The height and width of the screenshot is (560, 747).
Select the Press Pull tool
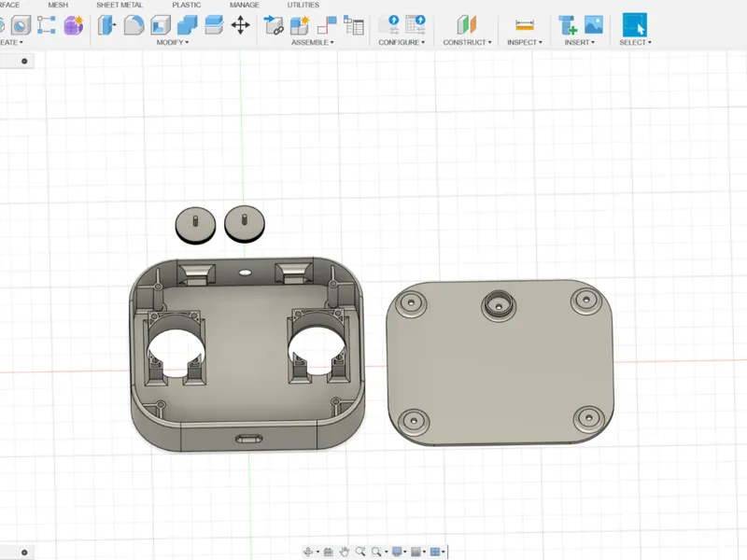(x=106, y=25)
